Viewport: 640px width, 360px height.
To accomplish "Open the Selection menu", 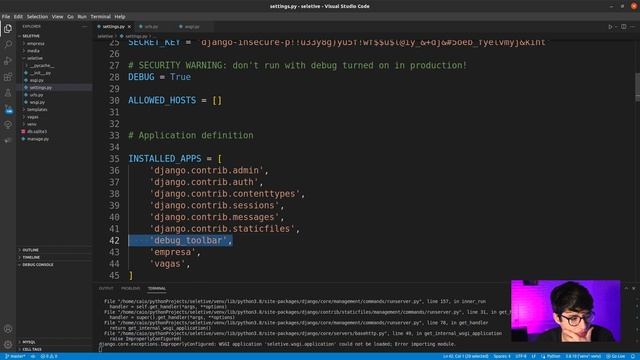I will 38,17.
